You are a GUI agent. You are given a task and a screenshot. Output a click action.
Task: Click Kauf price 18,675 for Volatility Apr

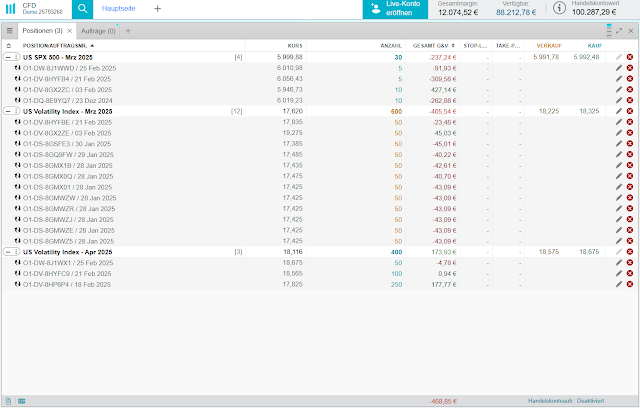point(589,252)
